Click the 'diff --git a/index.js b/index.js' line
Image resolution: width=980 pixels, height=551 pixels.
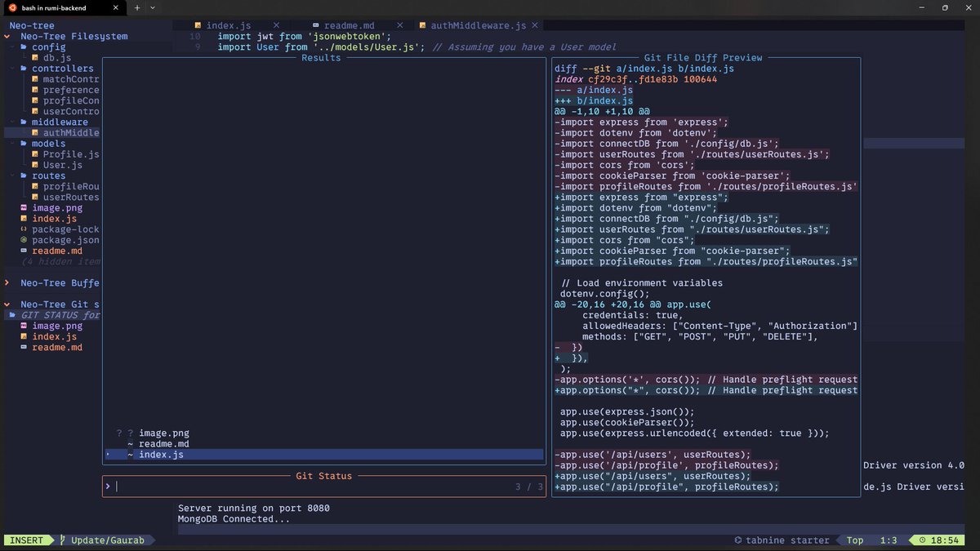coord(644,69)
